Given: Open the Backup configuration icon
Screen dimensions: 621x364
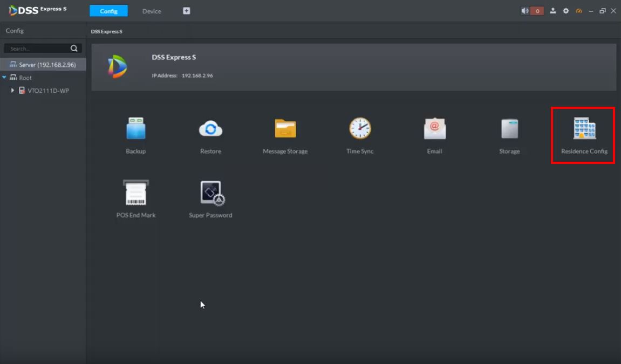Looking at the screenshot, I should coord(136,128).
